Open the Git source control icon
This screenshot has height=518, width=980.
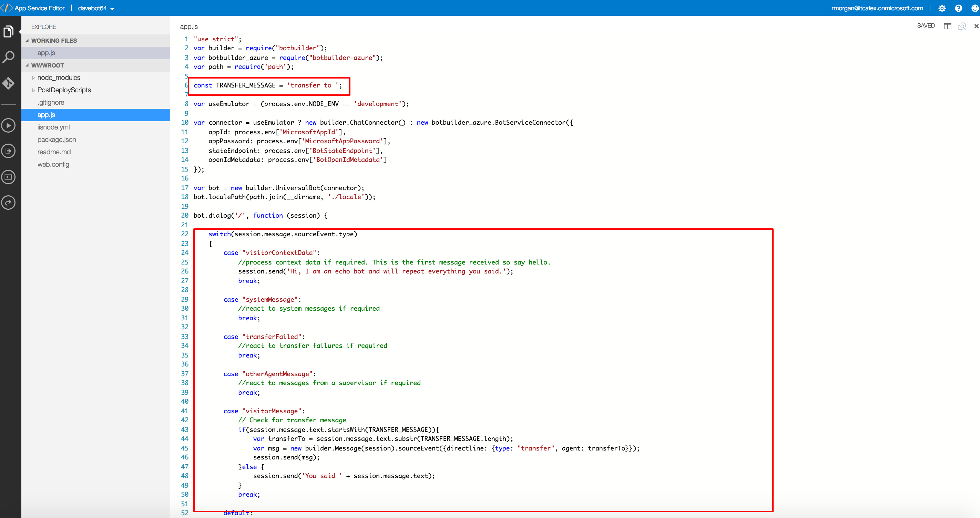point(8,83)
